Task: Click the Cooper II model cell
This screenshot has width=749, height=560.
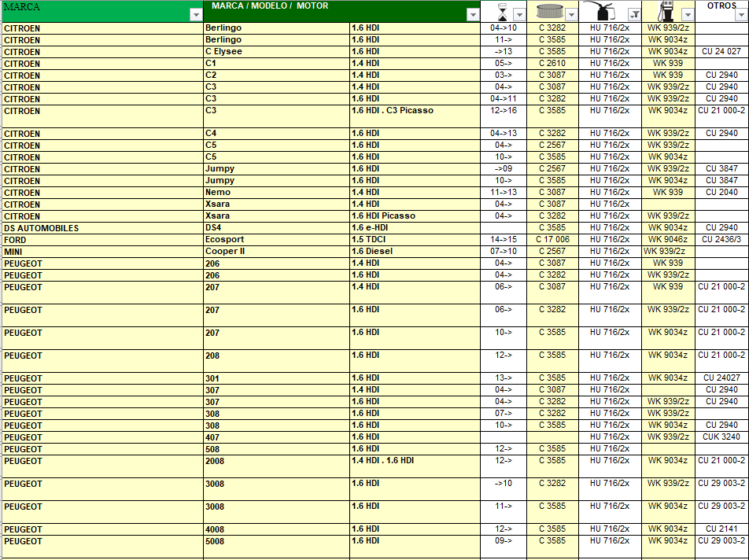Action: [276, 252]
